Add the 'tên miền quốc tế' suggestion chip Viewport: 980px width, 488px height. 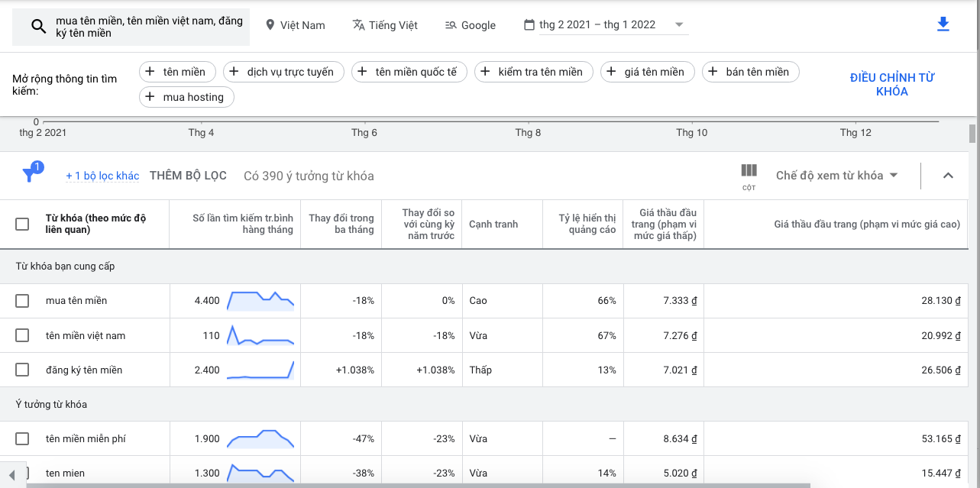[409, 72]
